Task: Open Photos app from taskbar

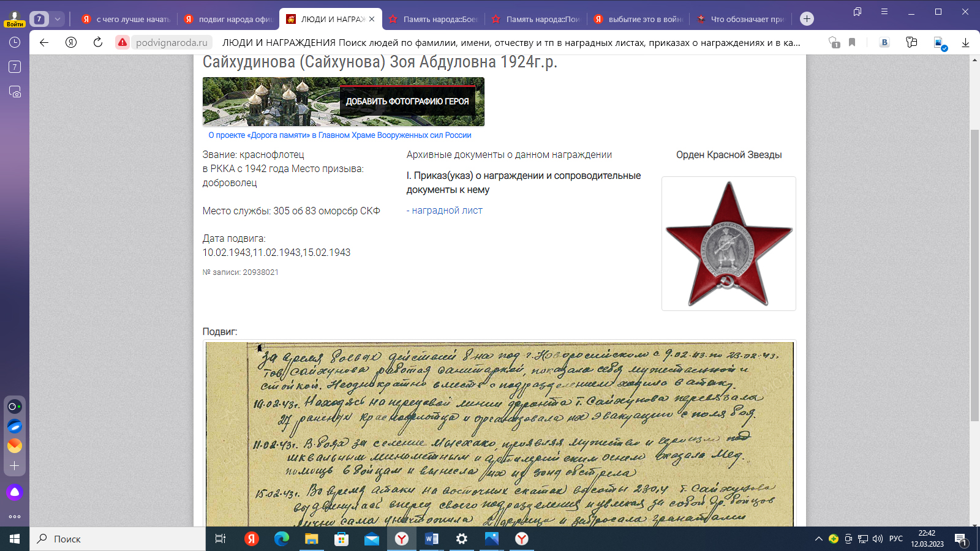Action: [492, 539]
